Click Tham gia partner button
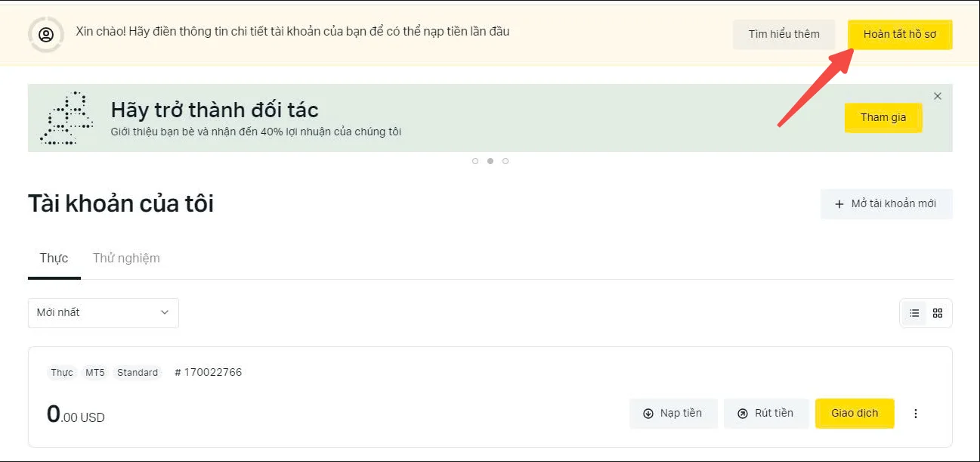980x462 pixels. coord(883,118)
